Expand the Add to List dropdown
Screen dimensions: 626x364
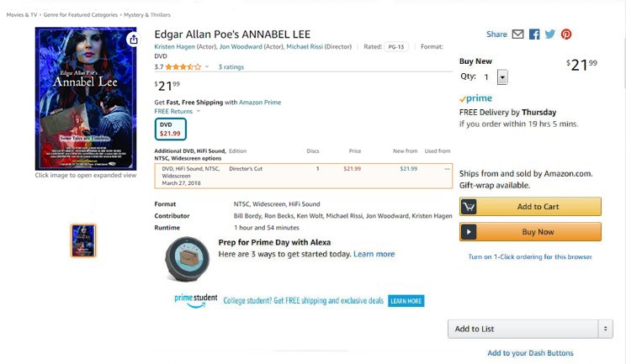605,329
